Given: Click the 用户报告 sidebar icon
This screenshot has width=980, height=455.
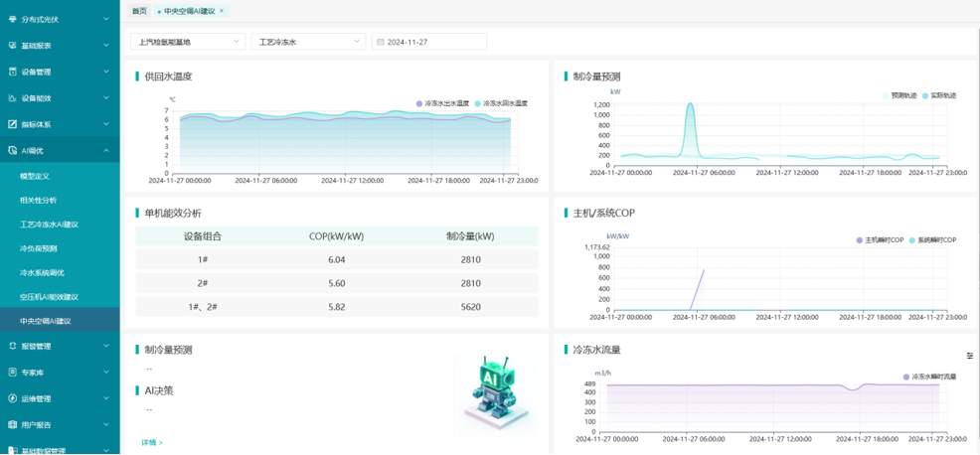Looking at the screenshot, I should [13, 424].
